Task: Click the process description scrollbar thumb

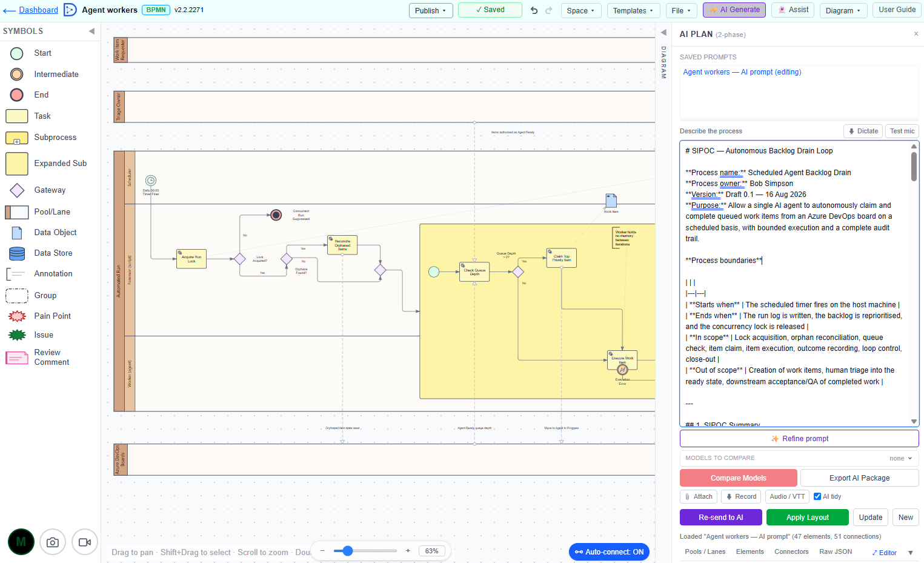Action: [x=914, y=166]
